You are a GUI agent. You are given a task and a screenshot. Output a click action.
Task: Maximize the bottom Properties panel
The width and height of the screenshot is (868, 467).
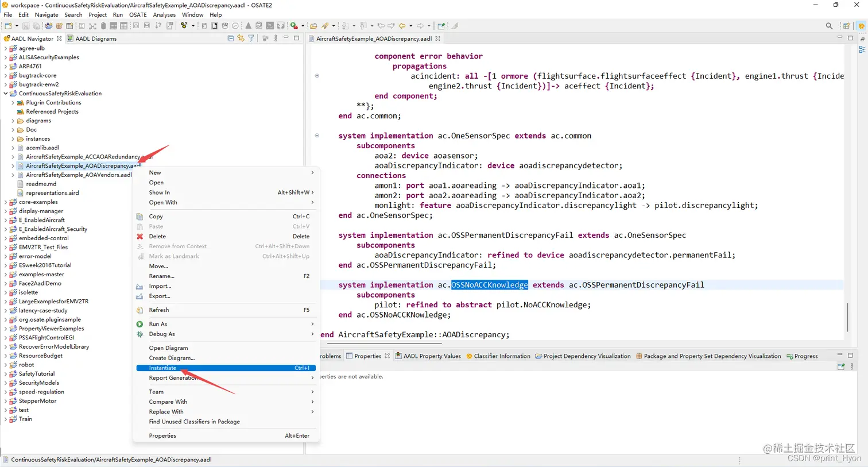850,355
